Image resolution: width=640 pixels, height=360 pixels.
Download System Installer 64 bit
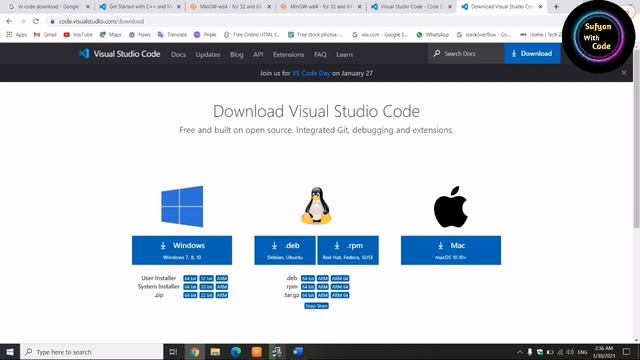(x=190, y=287)
